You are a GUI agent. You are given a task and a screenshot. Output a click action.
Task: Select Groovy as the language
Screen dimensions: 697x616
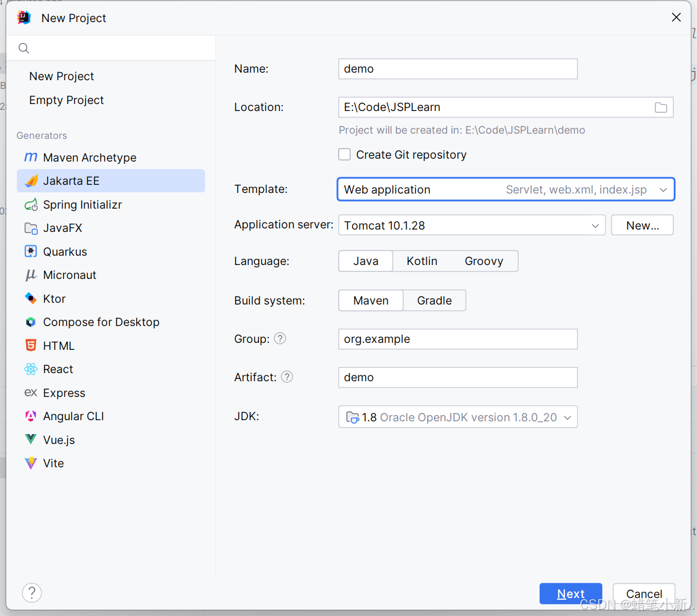484,261
